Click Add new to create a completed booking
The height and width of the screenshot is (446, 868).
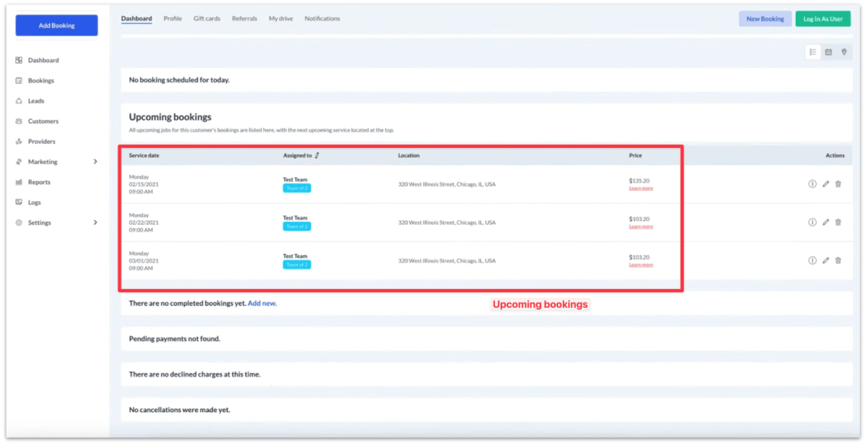[262, 303]
